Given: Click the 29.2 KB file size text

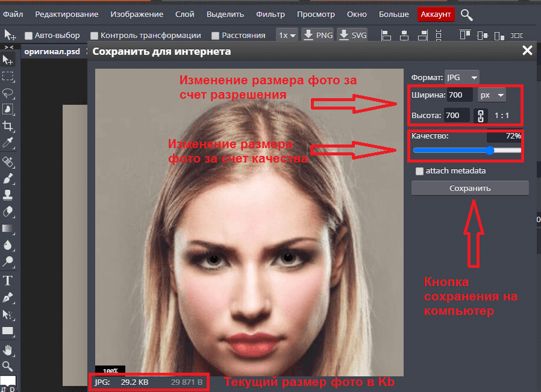Looking at the screenshot, I should click(x=134, y=382).
